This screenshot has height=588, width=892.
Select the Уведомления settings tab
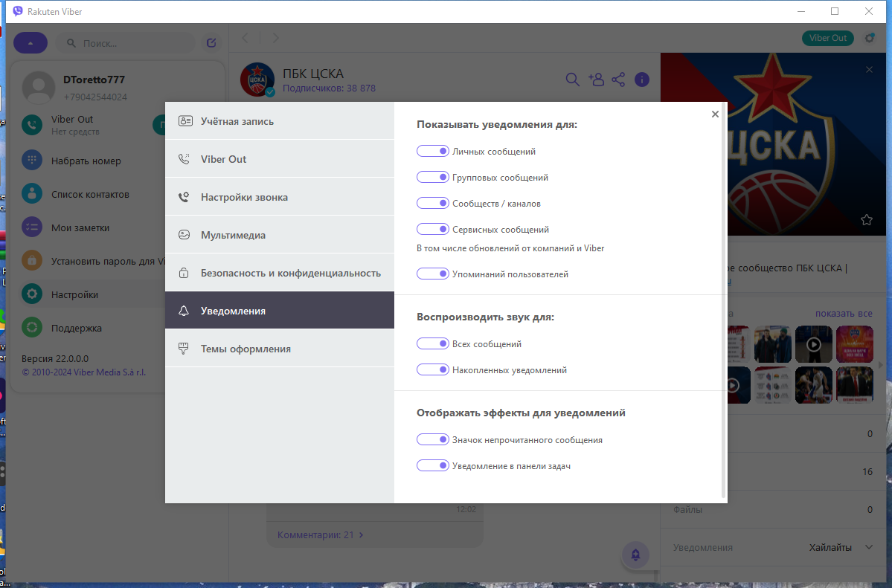coord(279,311)
